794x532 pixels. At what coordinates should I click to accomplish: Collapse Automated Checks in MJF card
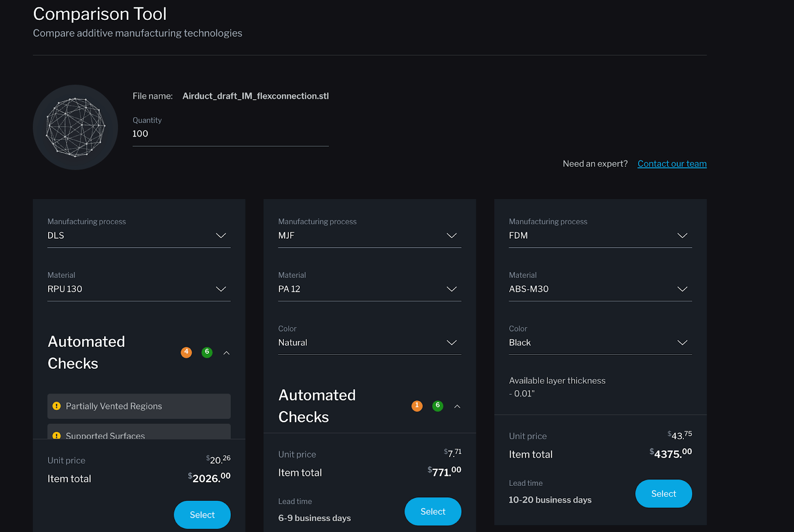coord(457,406)
